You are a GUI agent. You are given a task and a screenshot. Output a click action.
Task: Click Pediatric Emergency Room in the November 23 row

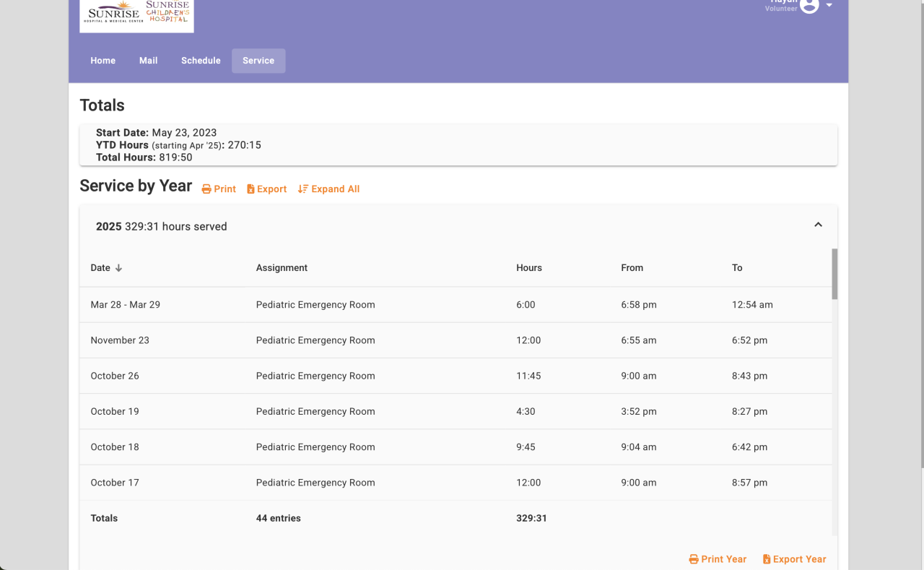[x=315, y=340]
